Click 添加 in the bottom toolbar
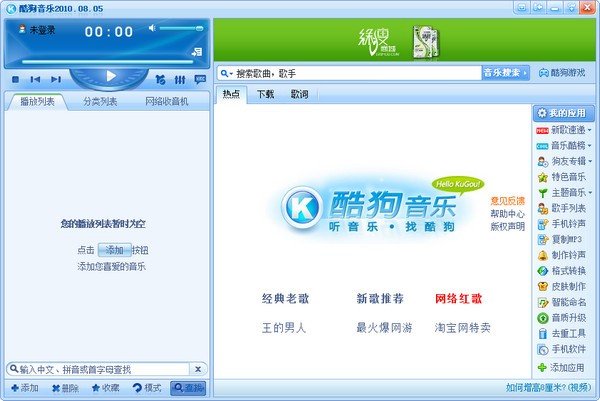This screenshot has height=401, width=600. 25,388
